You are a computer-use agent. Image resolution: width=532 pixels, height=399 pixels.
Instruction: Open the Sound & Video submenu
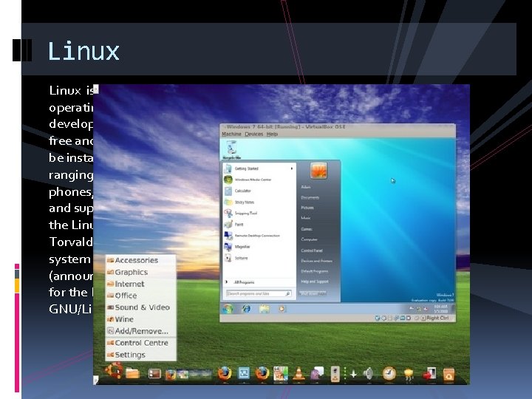141,307
